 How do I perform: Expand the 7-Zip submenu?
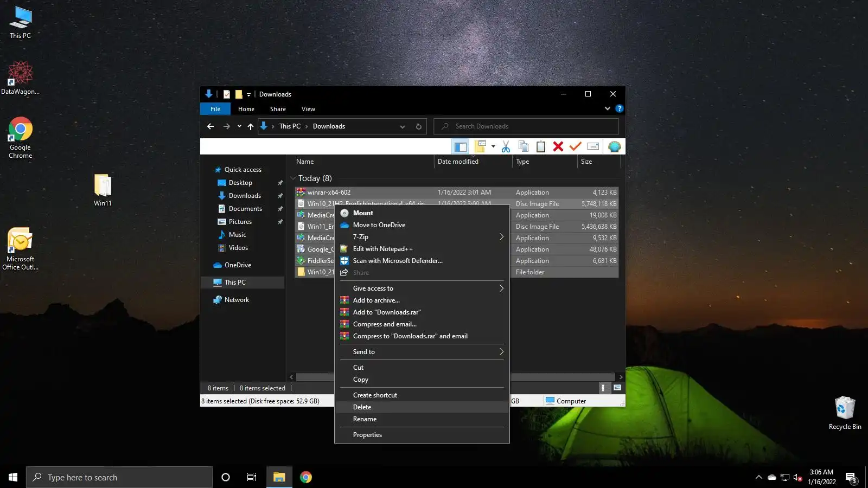tap(422, 237)
